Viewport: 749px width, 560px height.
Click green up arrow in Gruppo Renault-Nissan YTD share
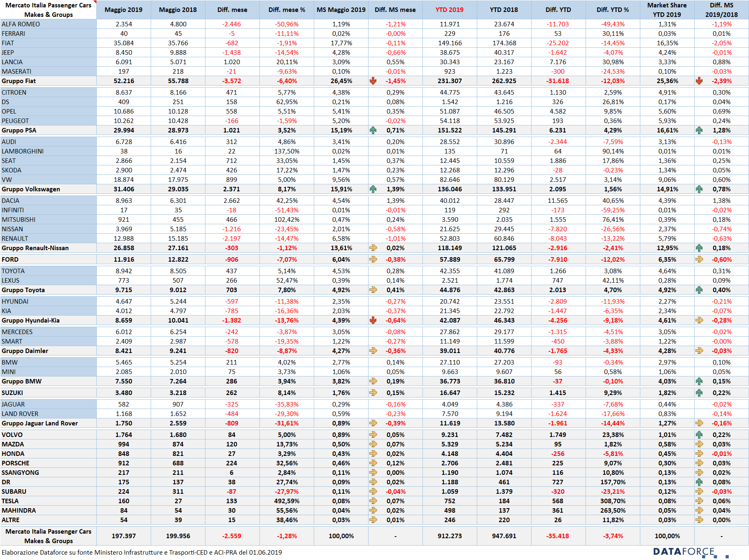click(699, 248)
